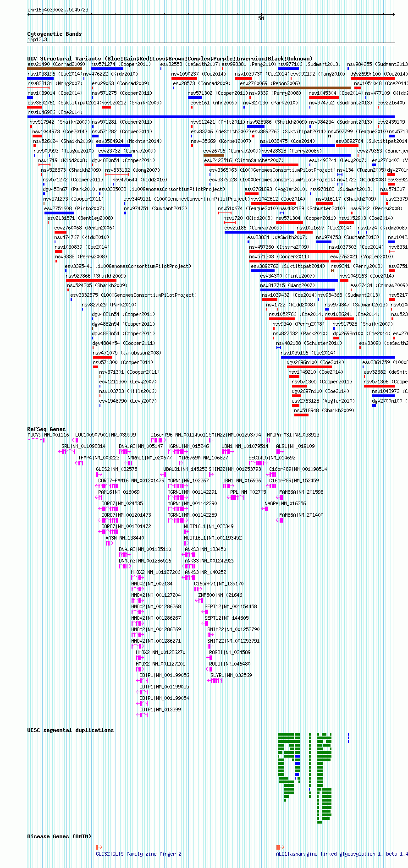Open OMIM entry GLIS2|GLIS family zinc finger 2
Image resolution: width=408 pixels, height=868 pixels.
pyautogui.click(x=138, y=854)
